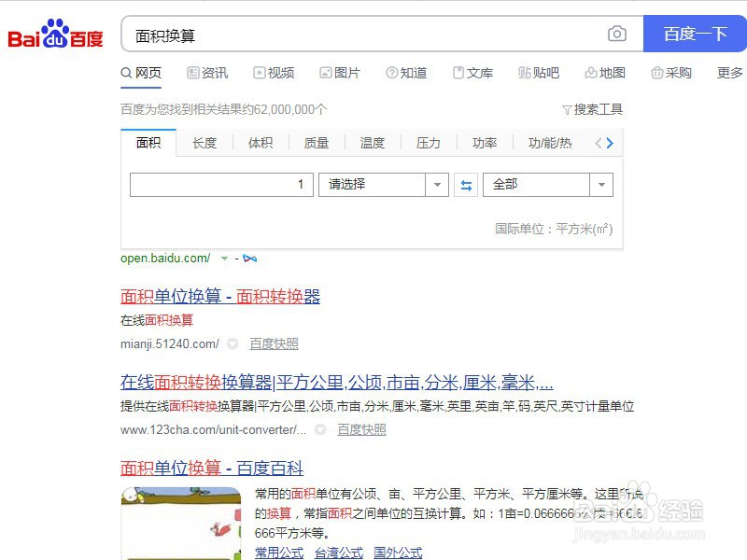The height and width of the screenshot is (560, 747).
Task: Click icon next to www.123cha.com URL
Action: coord(320,429)
